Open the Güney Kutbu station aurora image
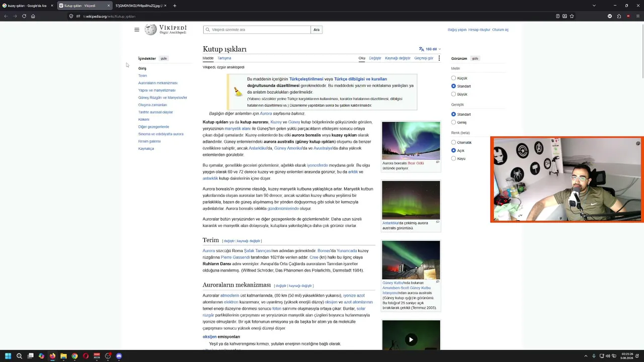The width and height of the screenshot is (644, 362). click(x=411, y=260)
